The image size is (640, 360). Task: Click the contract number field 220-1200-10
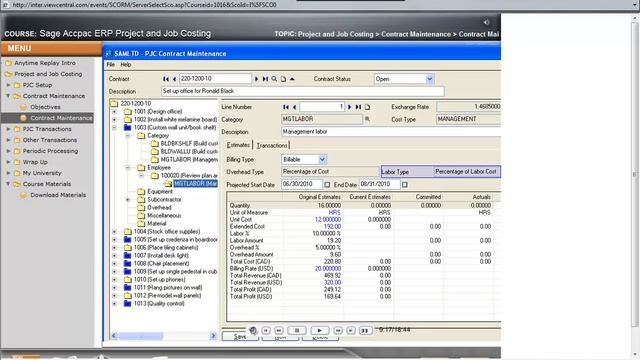[215, 79]
